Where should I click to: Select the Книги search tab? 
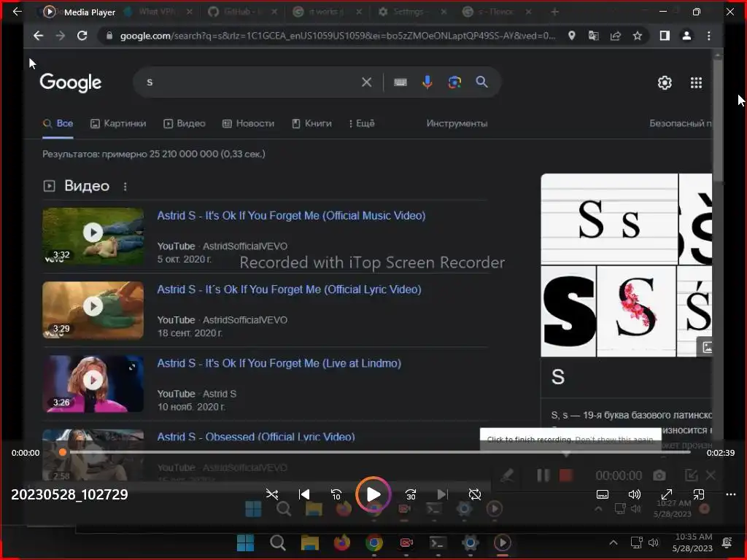311,123
